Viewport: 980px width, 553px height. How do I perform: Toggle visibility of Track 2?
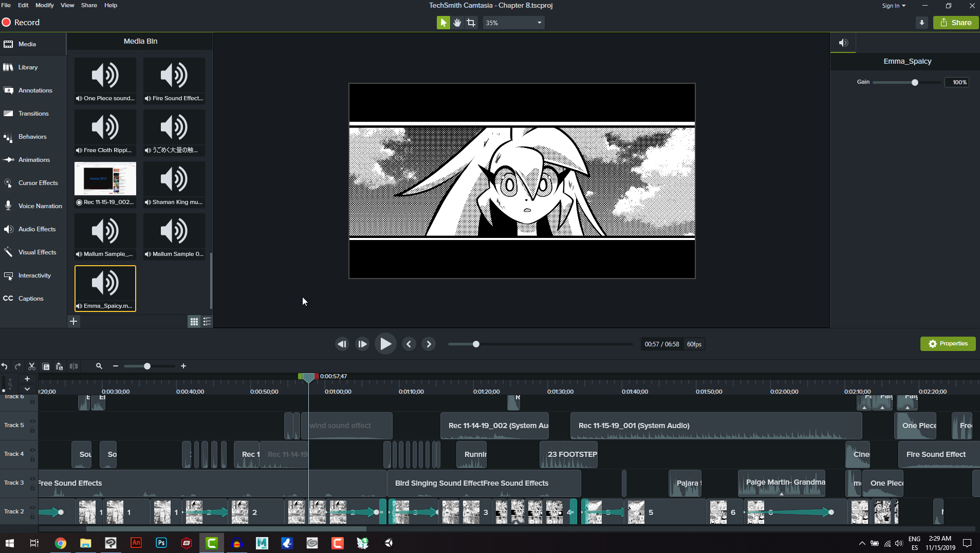(32, 508)
